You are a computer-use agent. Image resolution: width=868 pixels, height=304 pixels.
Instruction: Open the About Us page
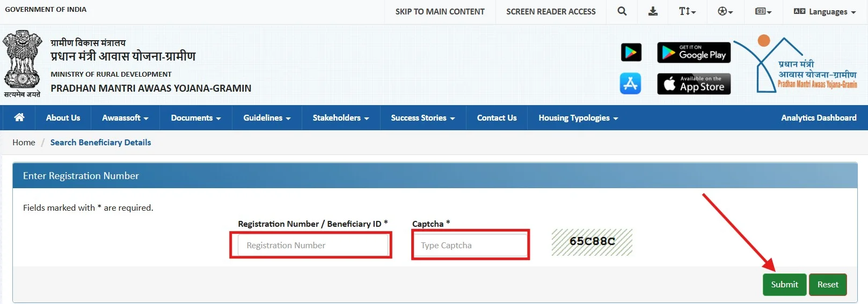point(63,118)
